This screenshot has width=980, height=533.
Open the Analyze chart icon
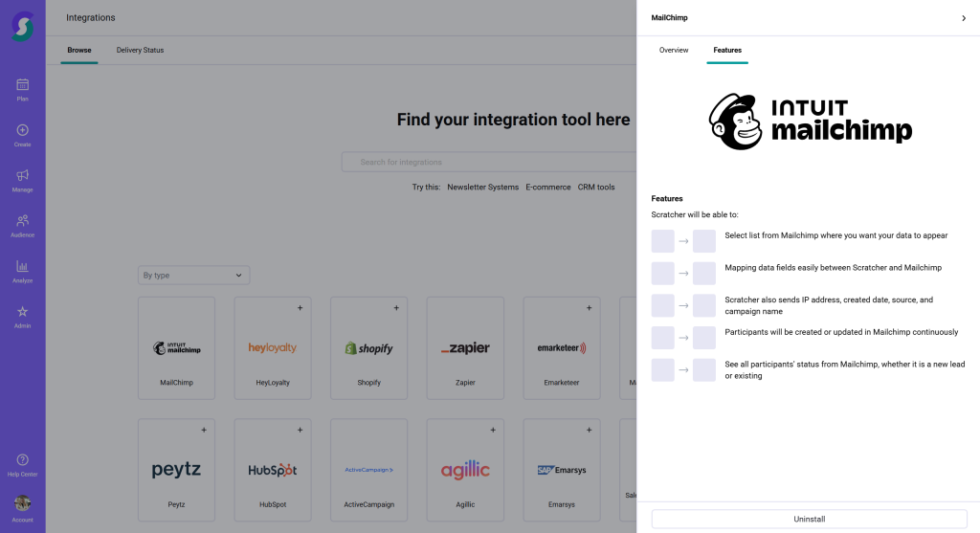22,267
